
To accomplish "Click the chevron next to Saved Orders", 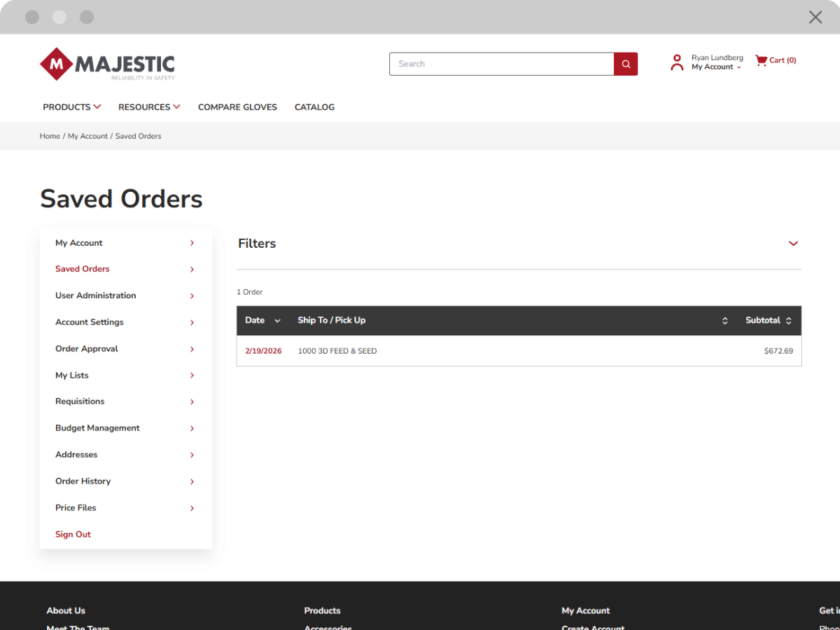I will click(191, 269).
